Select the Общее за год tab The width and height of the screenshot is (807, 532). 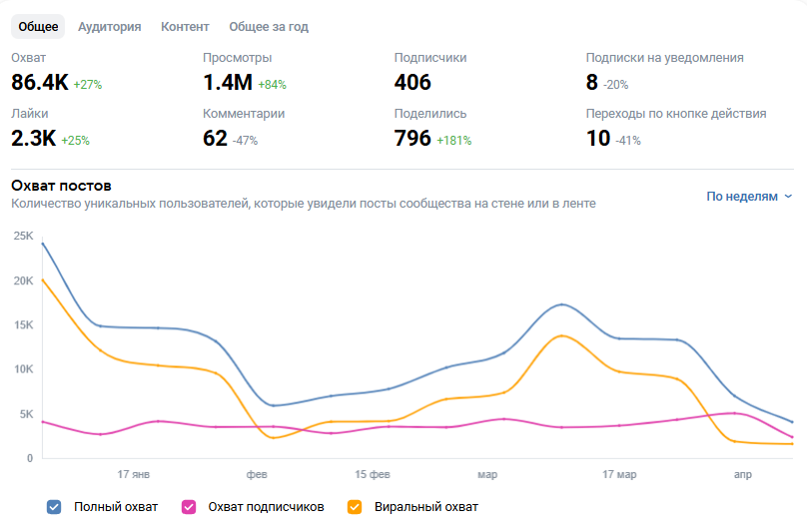(x=269, y=27)
